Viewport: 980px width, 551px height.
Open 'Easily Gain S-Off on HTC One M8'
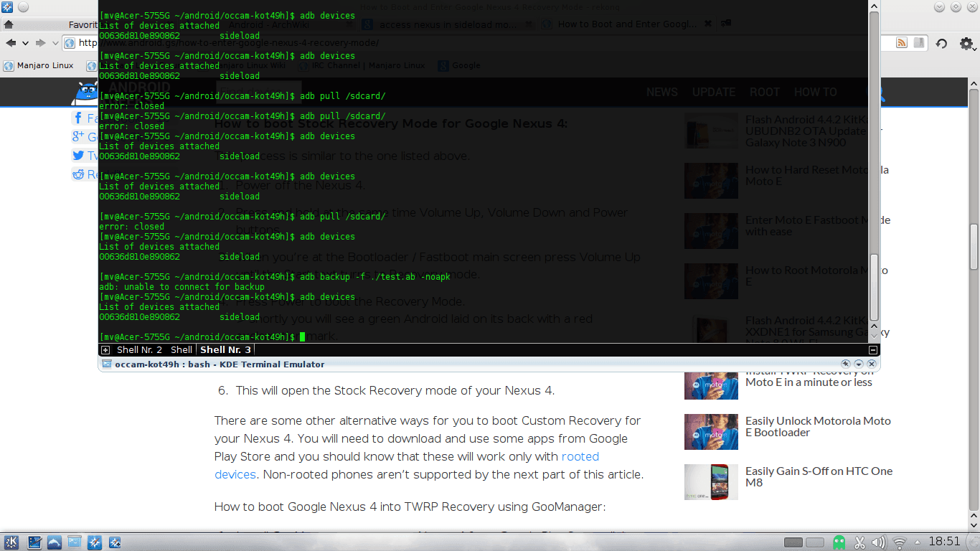pyautogui.click(x=819, y=476)
